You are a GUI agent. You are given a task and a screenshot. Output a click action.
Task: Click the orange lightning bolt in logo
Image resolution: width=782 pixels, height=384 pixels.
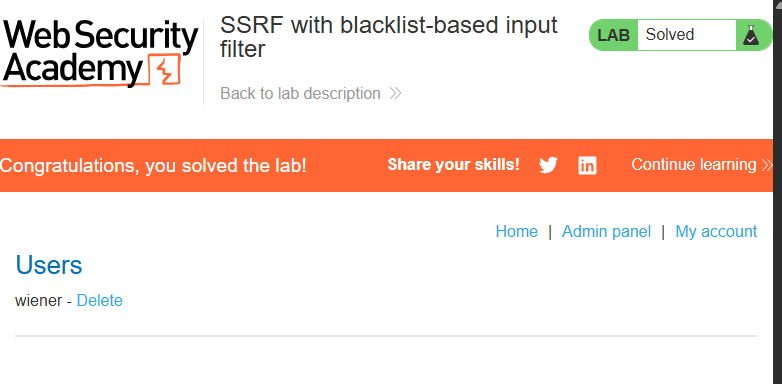point(165,71)
